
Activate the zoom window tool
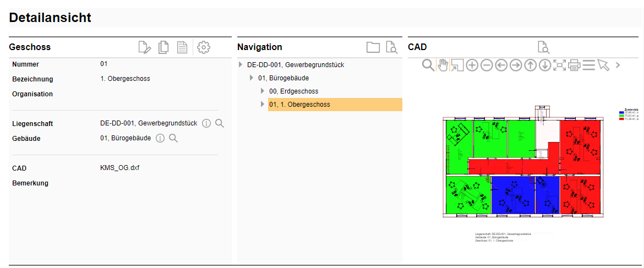(457, 65)
